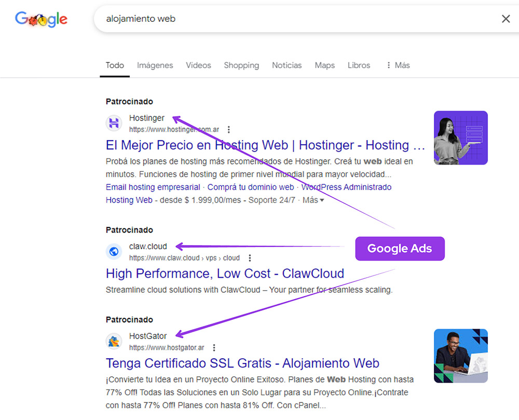Screen dimensions: 519x420
Task: Click the HostGator ad image thumbnail
Action: click(461, 356)
